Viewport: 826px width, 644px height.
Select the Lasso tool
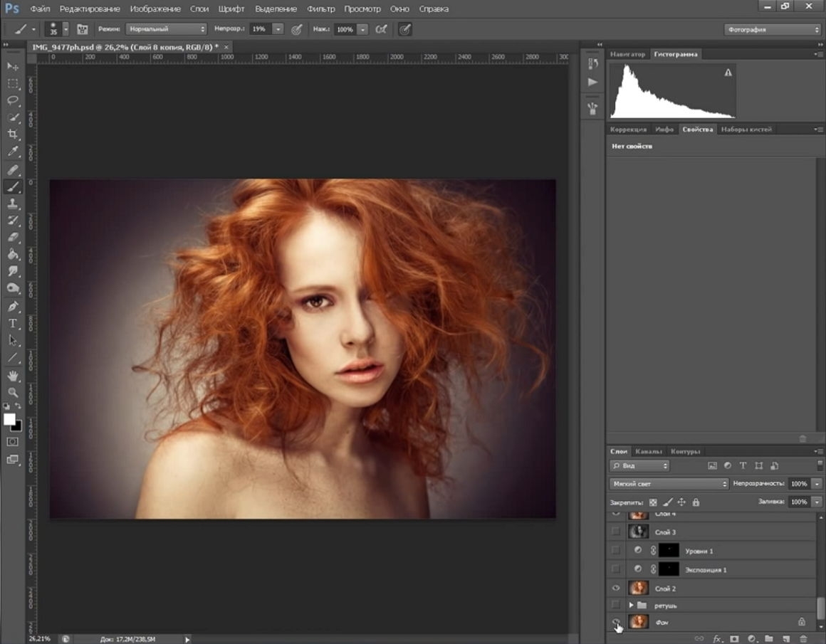click(x=13, y=100)
